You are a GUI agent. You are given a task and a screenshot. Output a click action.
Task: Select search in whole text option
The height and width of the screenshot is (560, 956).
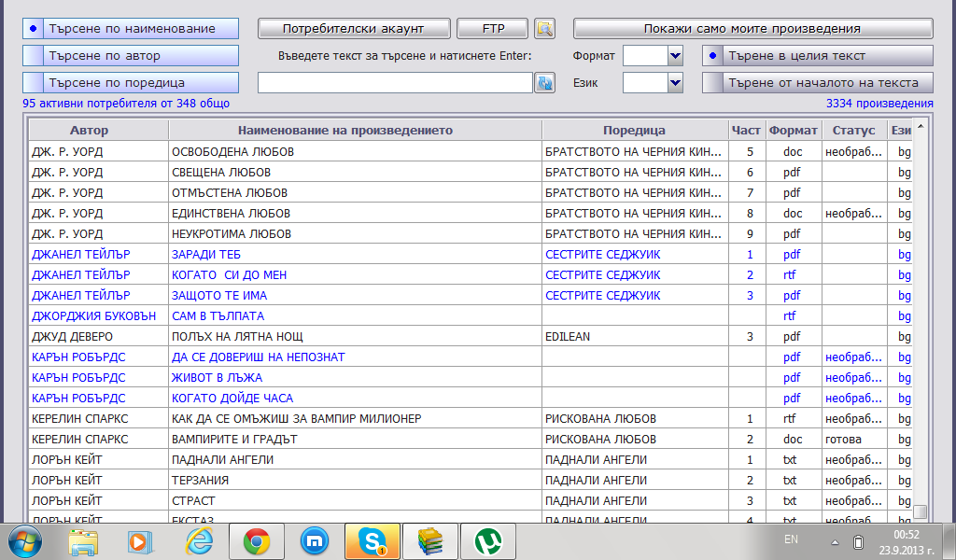818,55
